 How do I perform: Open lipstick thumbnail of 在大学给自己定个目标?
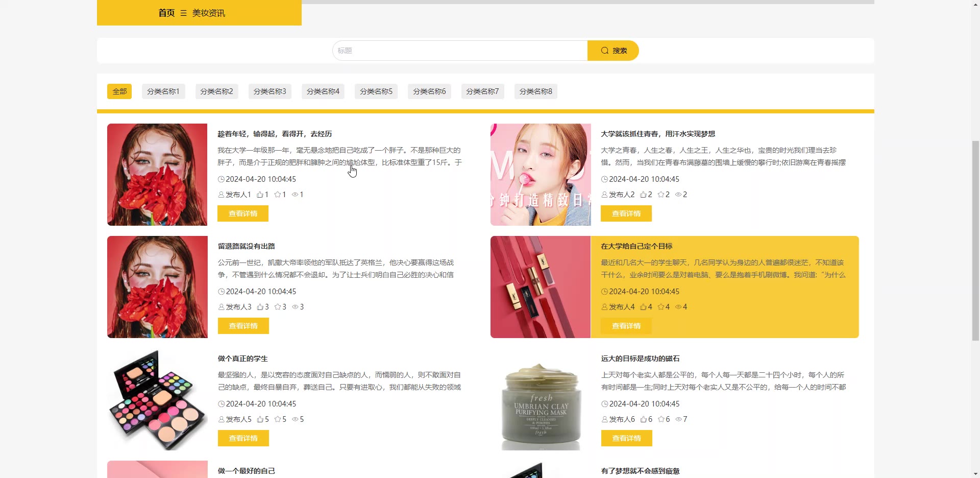pos(541,287)
